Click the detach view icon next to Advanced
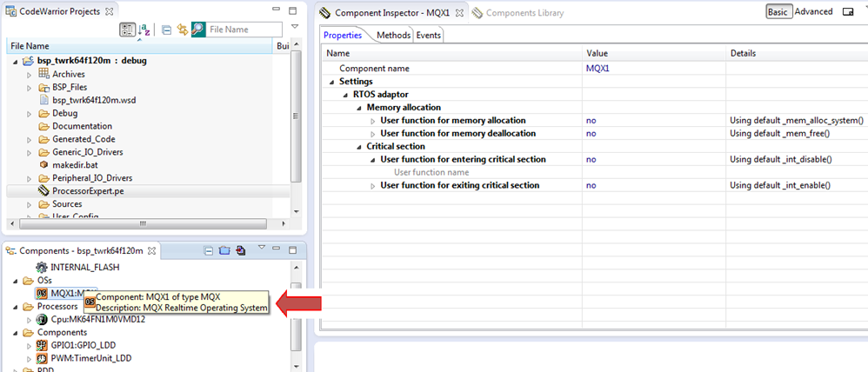This screenshot has width=868, height=372. coord(847,11)
